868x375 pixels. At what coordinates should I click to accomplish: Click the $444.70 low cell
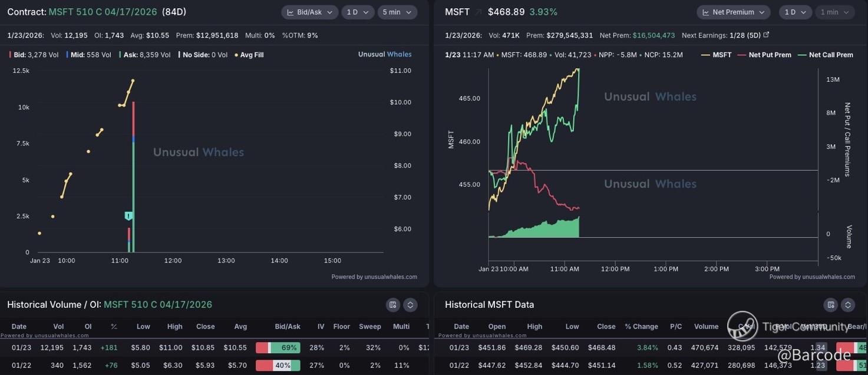point(566,366)
